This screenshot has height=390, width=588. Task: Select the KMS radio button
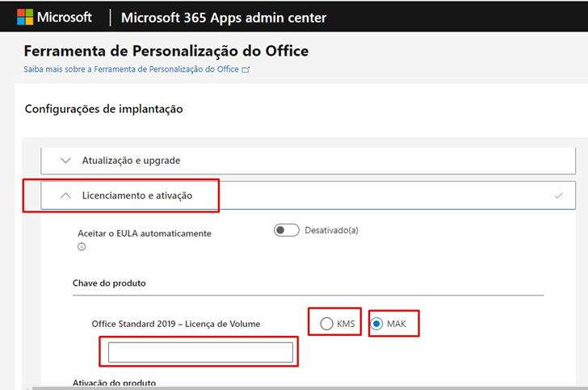pyautogui.click(x=326, y=323)
